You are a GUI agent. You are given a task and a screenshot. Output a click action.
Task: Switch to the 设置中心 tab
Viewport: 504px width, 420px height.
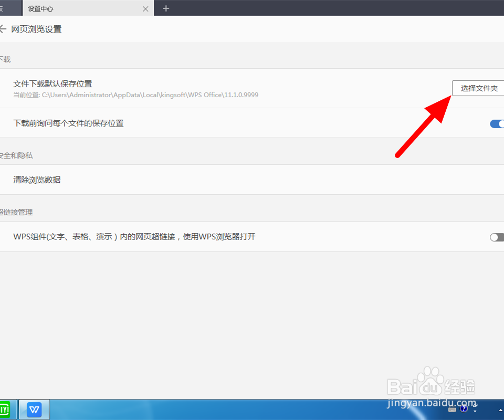(88, 8)
